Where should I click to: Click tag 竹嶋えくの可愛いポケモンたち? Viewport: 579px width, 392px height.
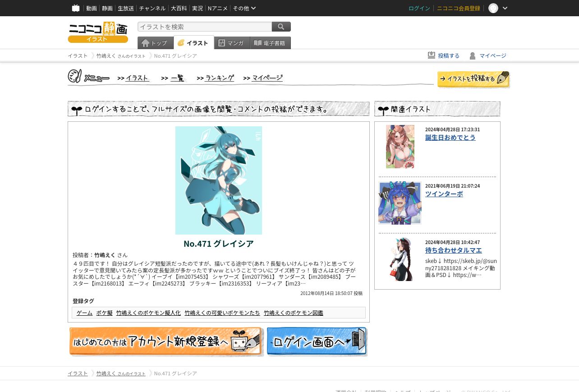[222, 313]
